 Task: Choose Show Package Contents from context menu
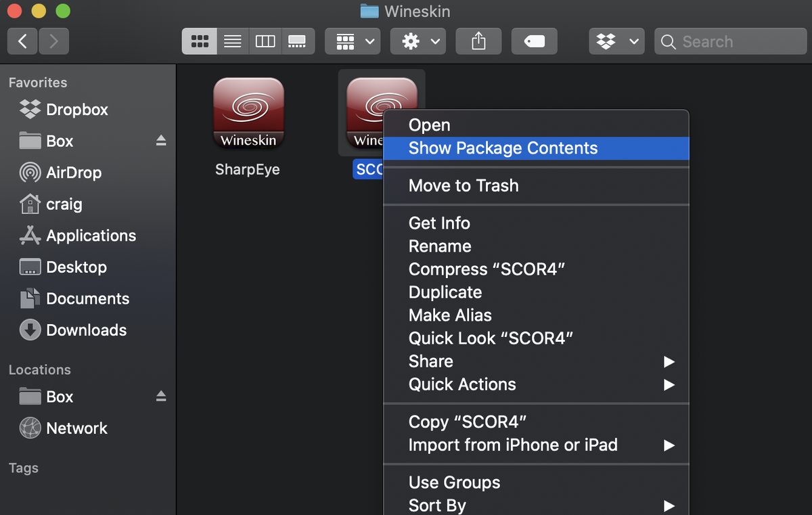click(503, 148)
